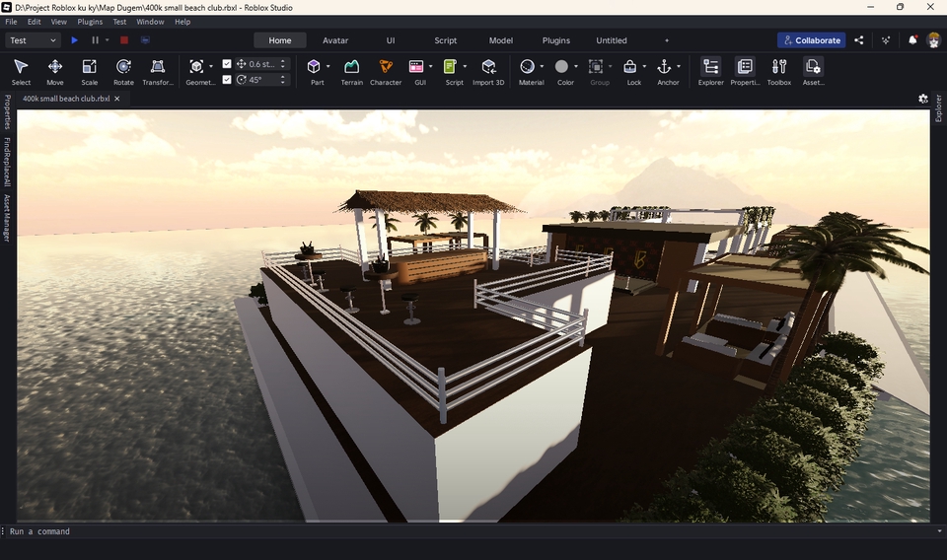Open the Plugins menu in menu bar
The height and width of the screenshot is (560, 947).
click(90, 22)
